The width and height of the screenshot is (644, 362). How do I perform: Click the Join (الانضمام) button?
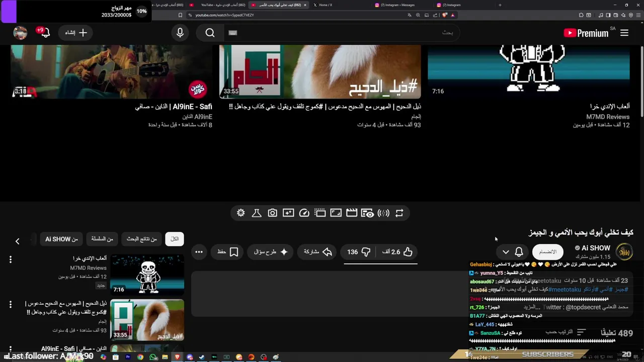tap(547, 252)
